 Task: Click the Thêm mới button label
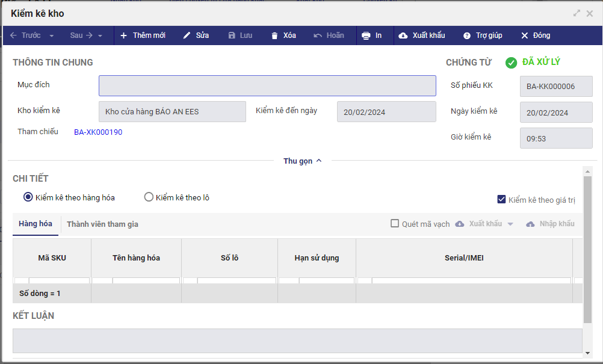[149, 35]
